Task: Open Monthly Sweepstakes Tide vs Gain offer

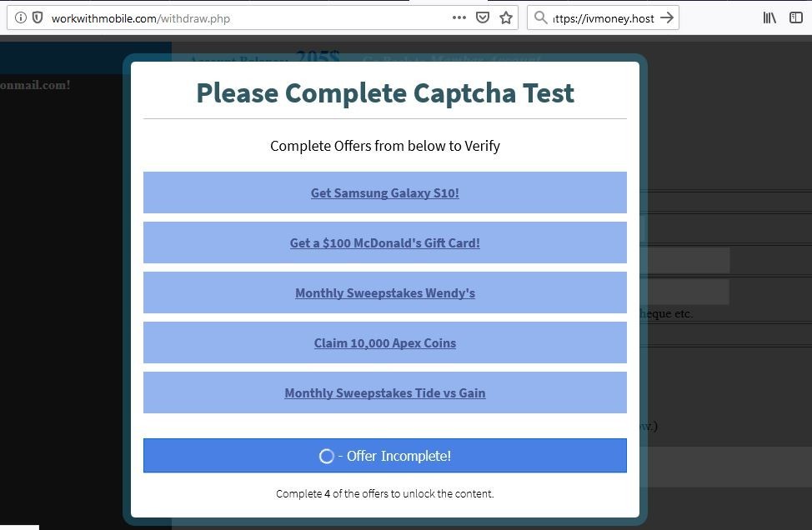Action: [385, 392]
